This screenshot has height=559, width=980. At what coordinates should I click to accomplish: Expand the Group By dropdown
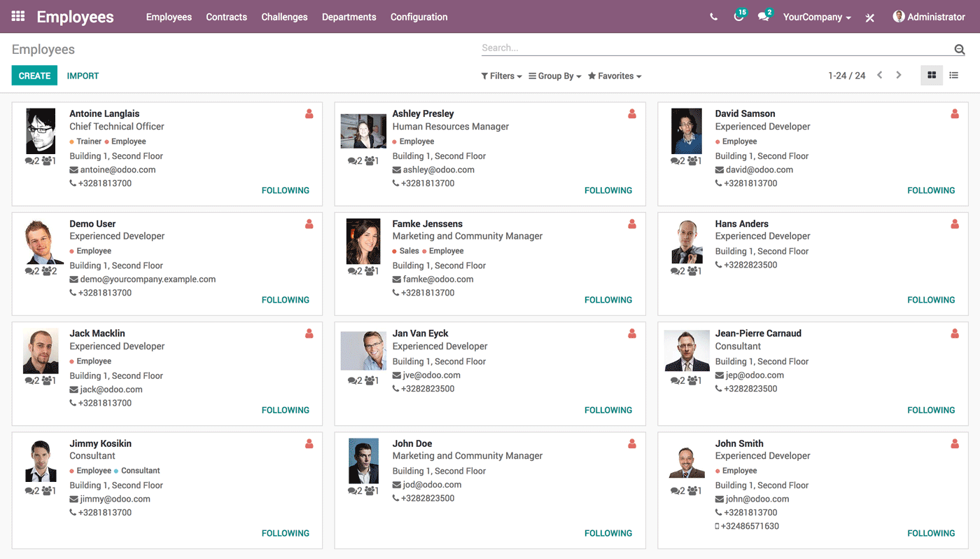tap(554, 75)
